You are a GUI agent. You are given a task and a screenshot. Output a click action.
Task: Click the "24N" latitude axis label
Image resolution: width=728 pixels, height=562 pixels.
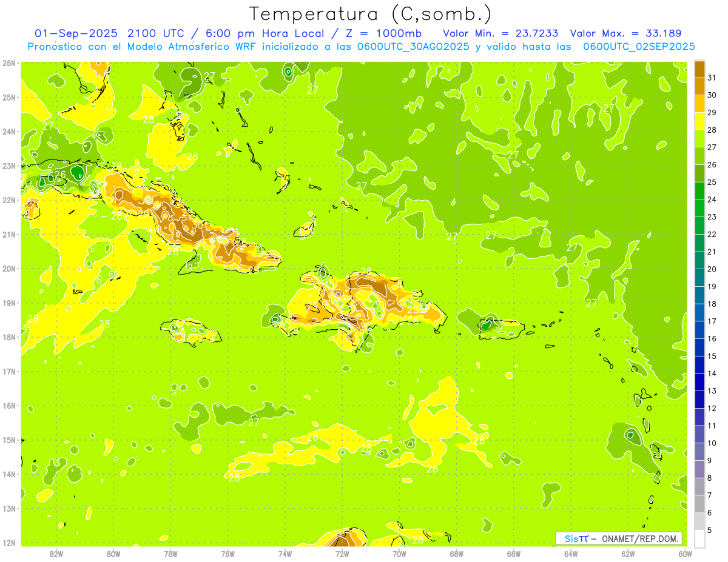(9, 132)
